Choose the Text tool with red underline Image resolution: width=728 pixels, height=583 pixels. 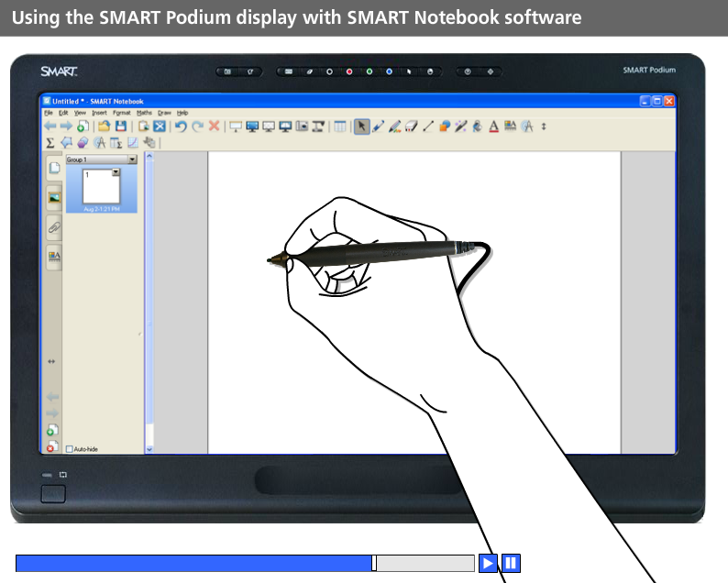[493, 126]
